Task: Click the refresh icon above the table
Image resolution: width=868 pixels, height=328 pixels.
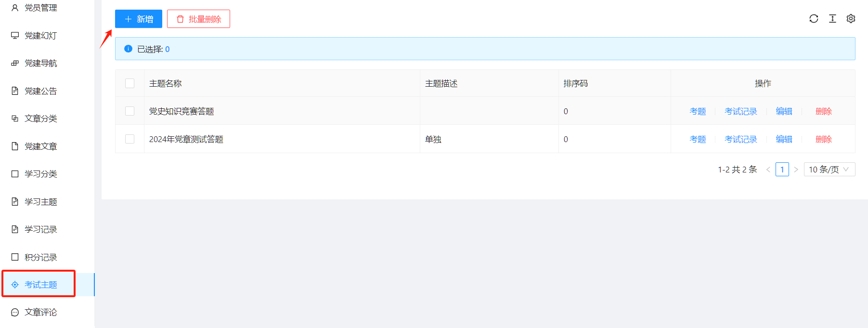Action: (814, 19)
